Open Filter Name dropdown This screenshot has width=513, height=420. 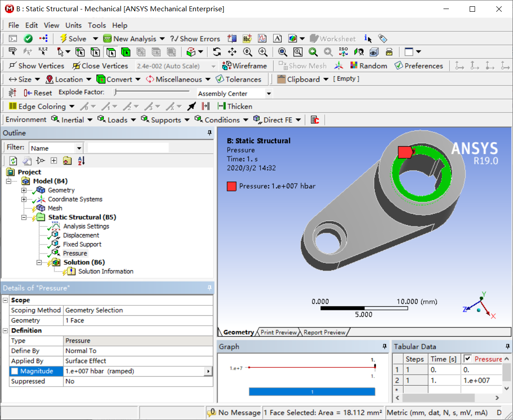click(79, 148)
